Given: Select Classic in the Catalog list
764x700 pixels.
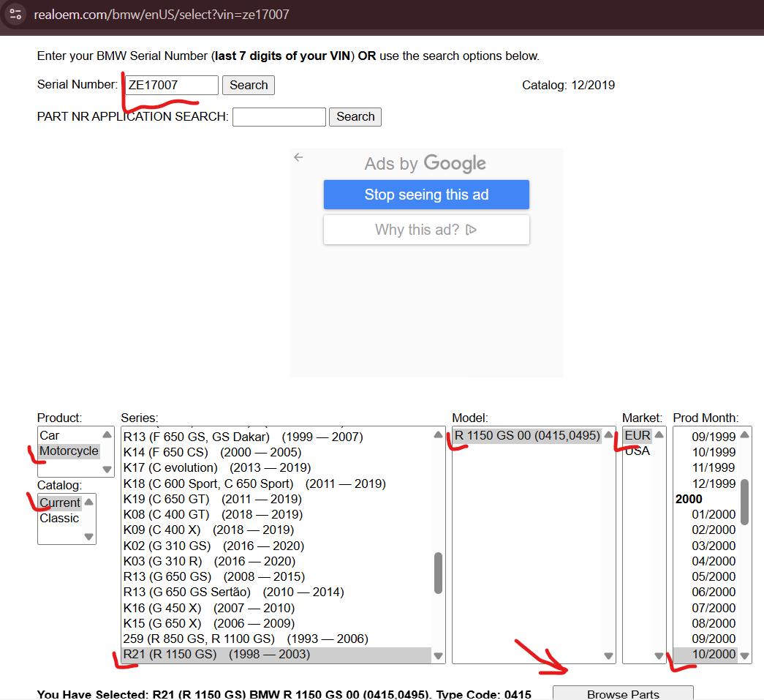Looking at the screenshot, I should tap(59, 518).
